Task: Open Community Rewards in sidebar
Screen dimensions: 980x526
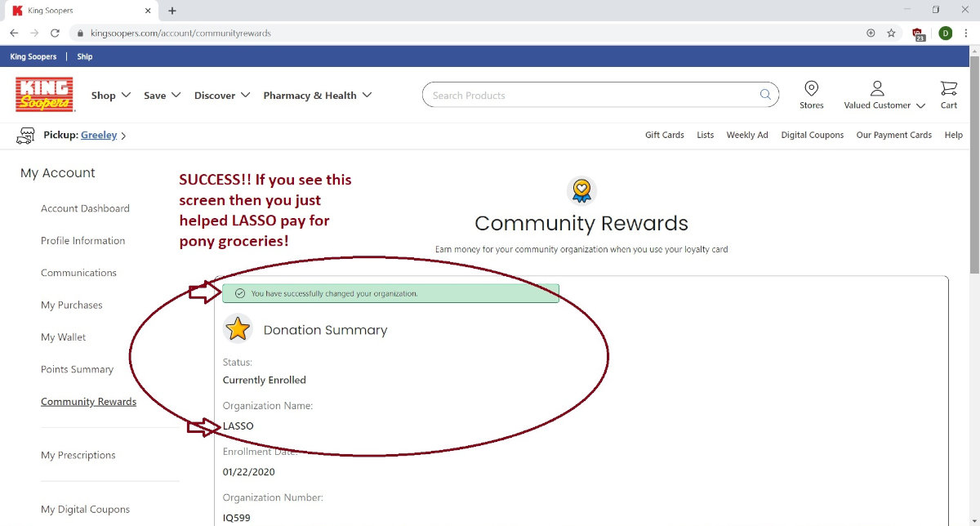Action: pos(88,402)
